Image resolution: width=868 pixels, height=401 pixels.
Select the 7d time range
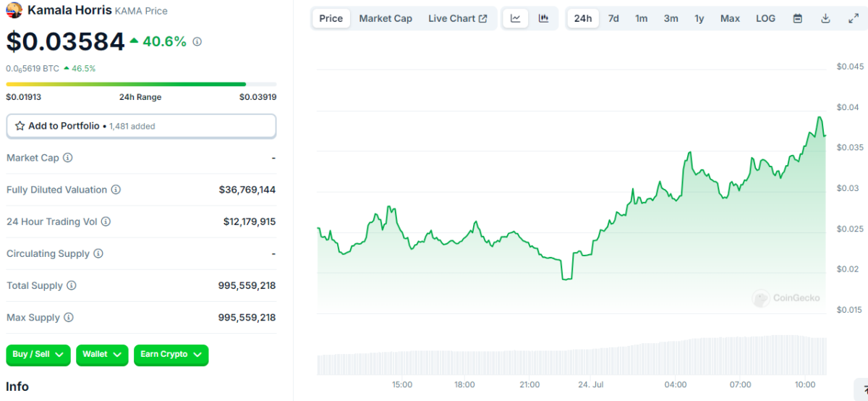pos(613,18)
